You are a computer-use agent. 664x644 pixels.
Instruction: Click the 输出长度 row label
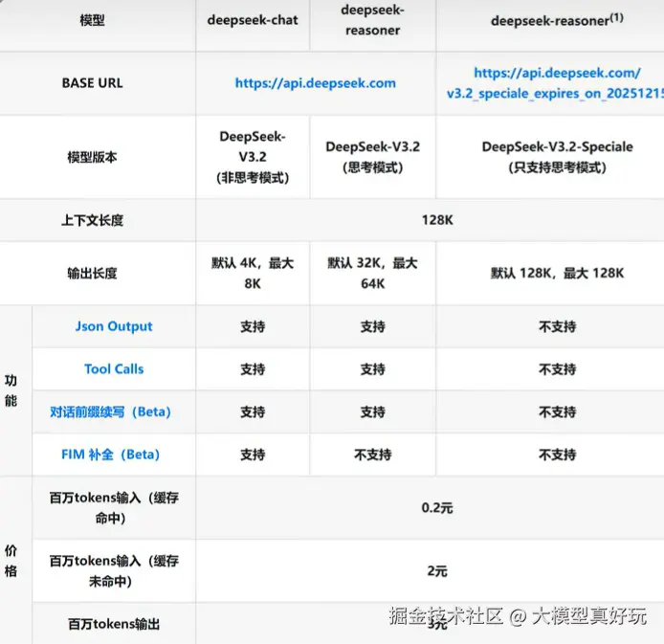[92, 273]
